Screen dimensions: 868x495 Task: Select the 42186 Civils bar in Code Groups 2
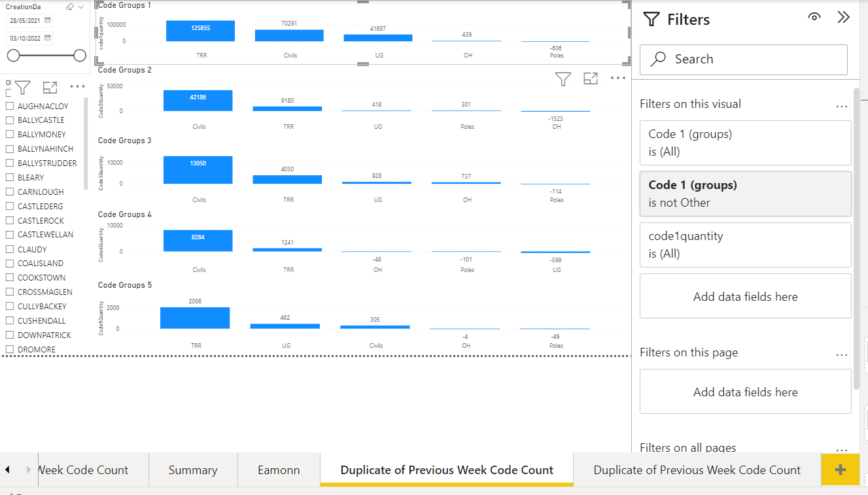click(198, 101)
